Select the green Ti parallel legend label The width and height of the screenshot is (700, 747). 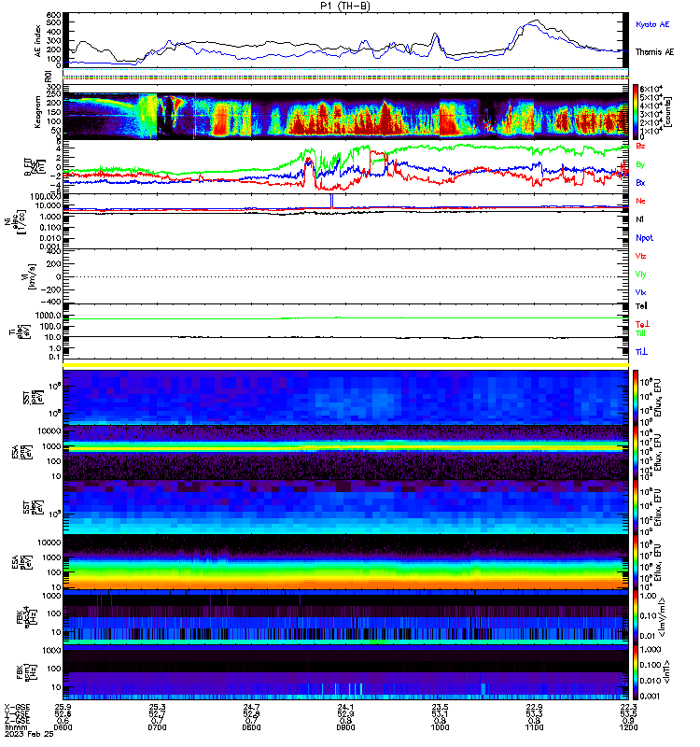[x=640, y=333]
